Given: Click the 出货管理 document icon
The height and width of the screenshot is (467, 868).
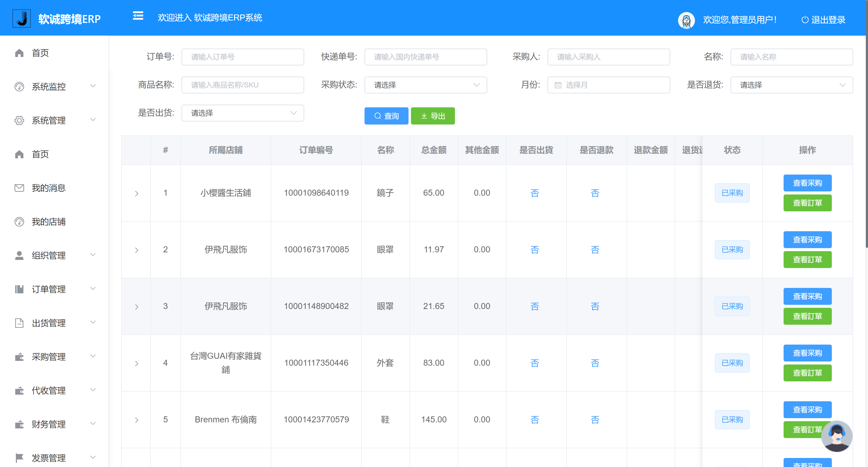Looking at the screenshot, I should click(x=19, y=323).
